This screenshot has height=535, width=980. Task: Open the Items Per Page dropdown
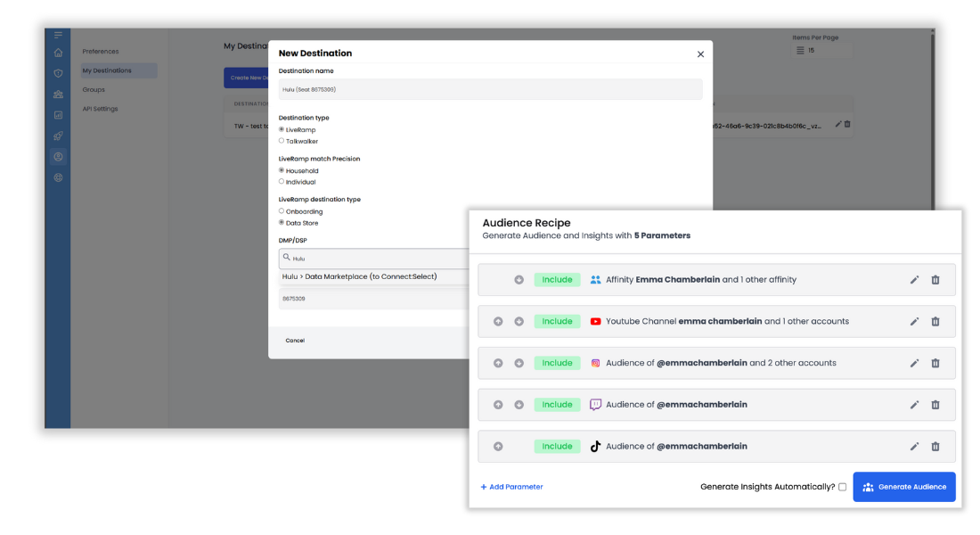tap(821, 51)
